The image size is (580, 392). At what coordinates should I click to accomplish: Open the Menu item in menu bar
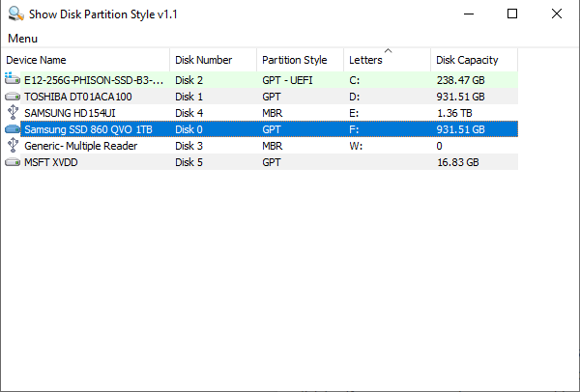pos(23,39)
